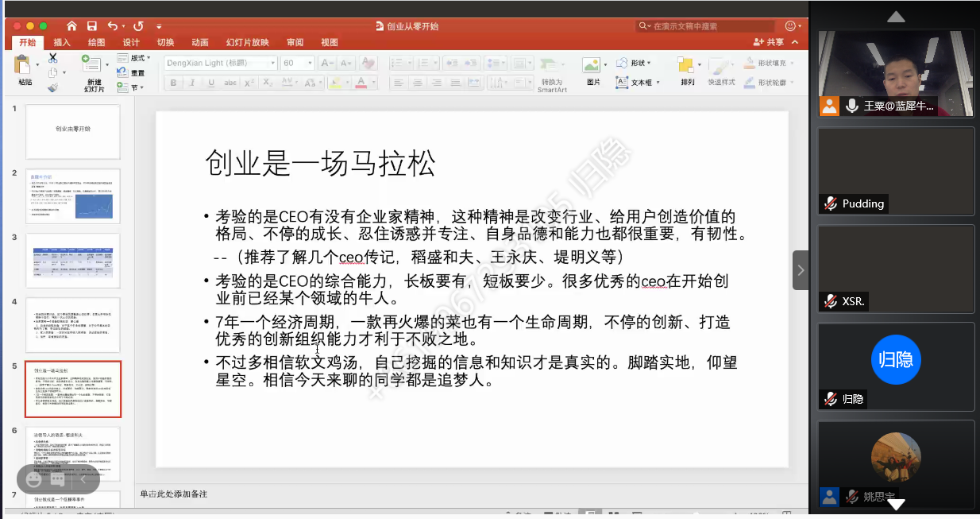Expand the 版式 layout dropdown
The width and height of the screenshot is (980, 519).
pos(135,58)
